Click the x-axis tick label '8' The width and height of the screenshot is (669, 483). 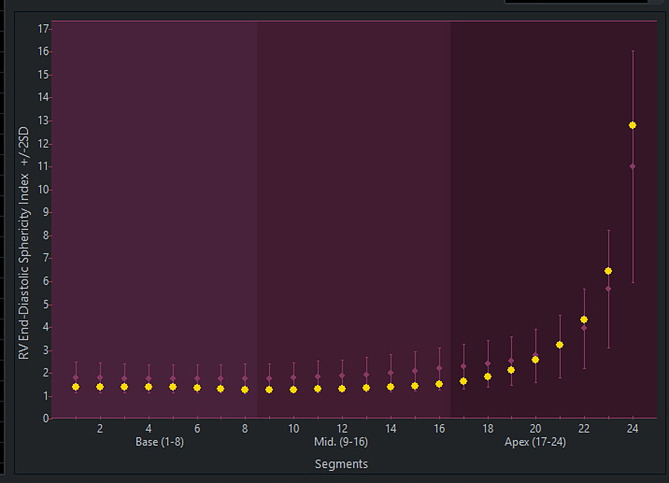pyautogui.click(x=244, y=429)
